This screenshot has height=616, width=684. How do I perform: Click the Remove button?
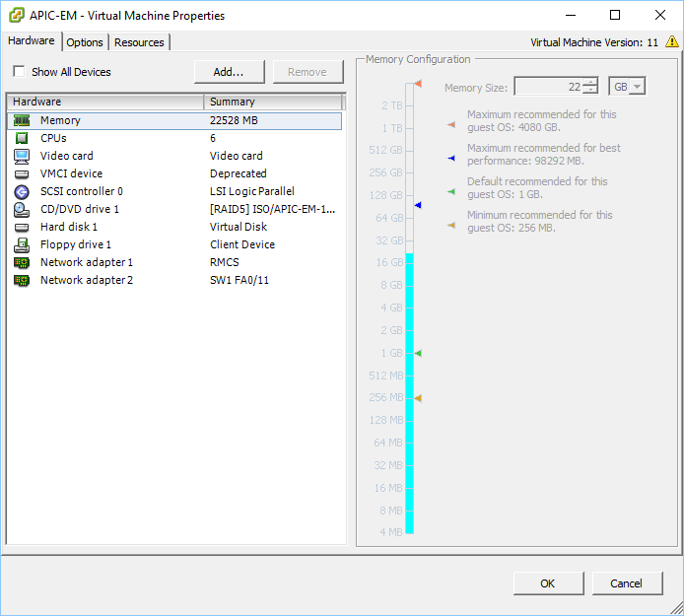[x=308, y=72]
